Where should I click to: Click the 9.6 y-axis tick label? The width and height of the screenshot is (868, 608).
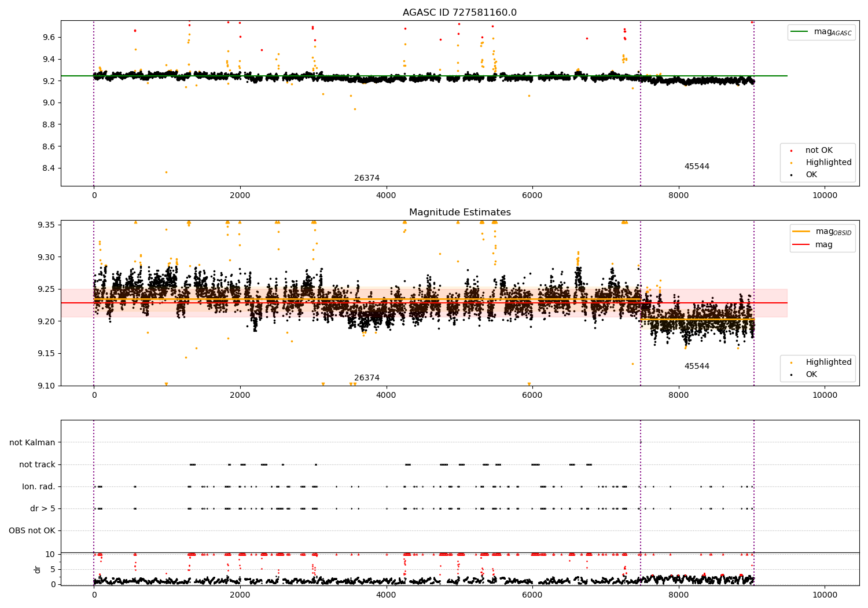coord(49,38)
